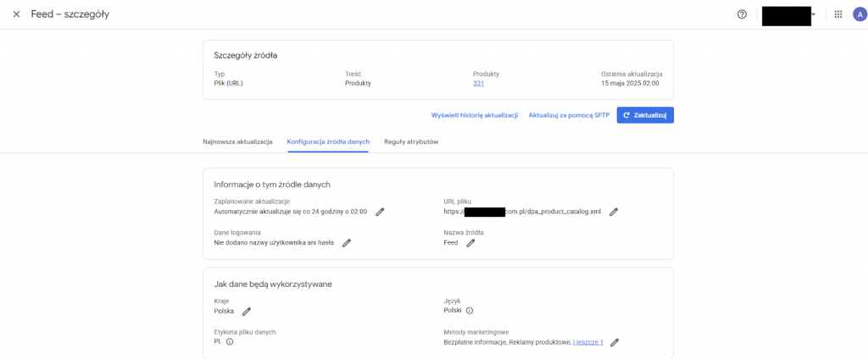
Task: Close the Feed – szczegóły page
Action: coord(16,14)
